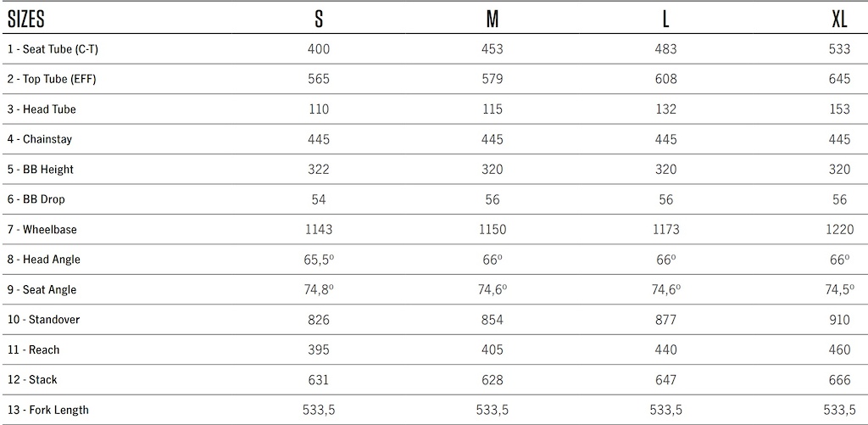The width and height of the screenshot is (868, 425).
Task: Click the Top Tube (EFF) row label
Action: 52,79
